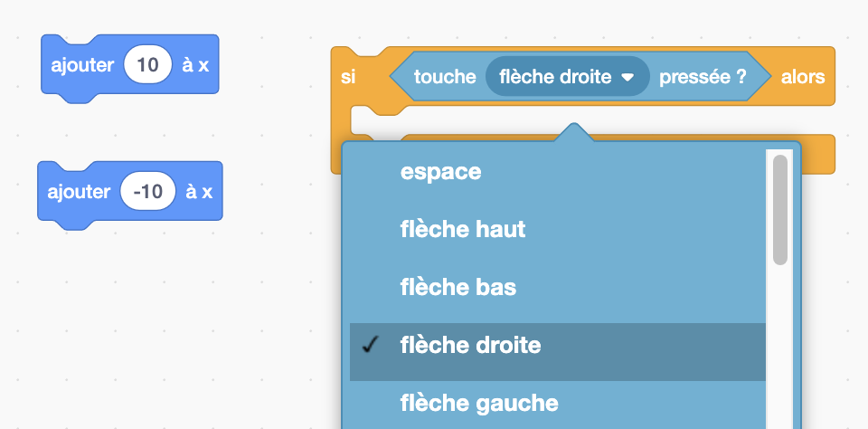Viewport: 868px width, 429px height.
Task: Click 'ajouter' label on the -10 block
Action: pyautogui.click(x=78, y=192)
